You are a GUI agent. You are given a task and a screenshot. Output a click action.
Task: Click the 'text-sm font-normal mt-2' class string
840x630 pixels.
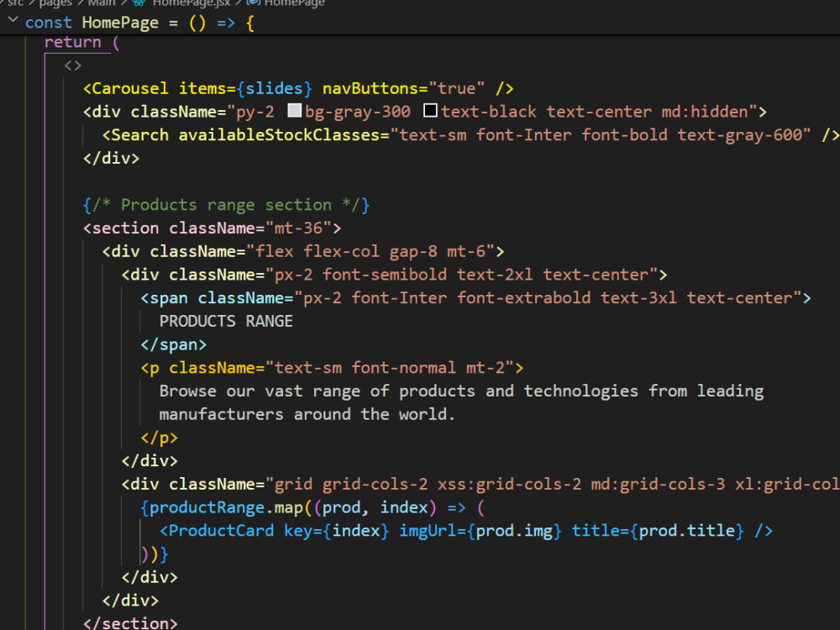pyautogui.click(x=390, y=368)
